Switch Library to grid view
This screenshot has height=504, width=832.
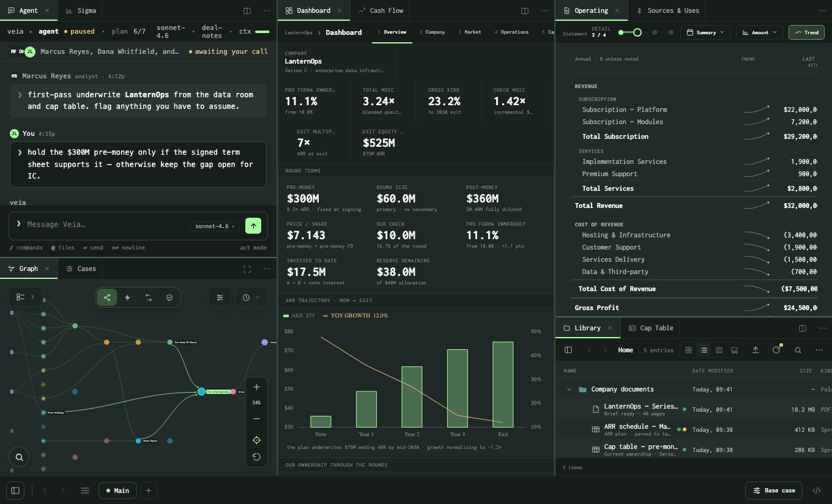(688, 350)
